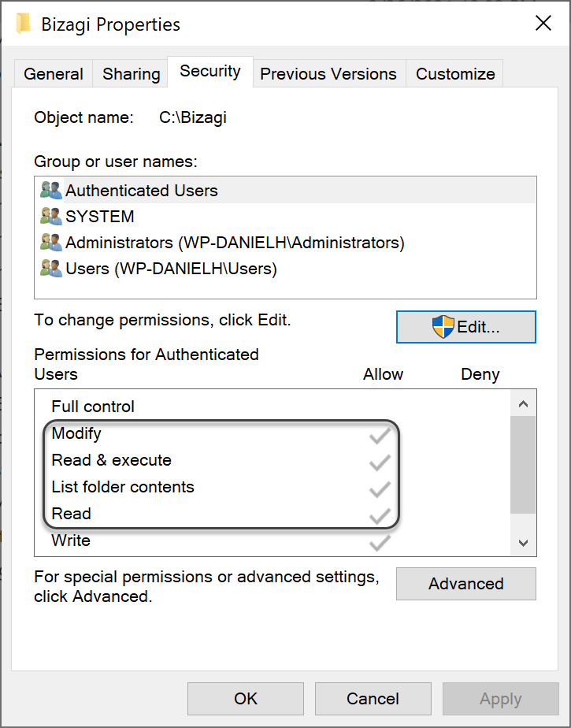Confirm with the OK button
Viewport: 571px width, 728px height.
coord(246,699)
